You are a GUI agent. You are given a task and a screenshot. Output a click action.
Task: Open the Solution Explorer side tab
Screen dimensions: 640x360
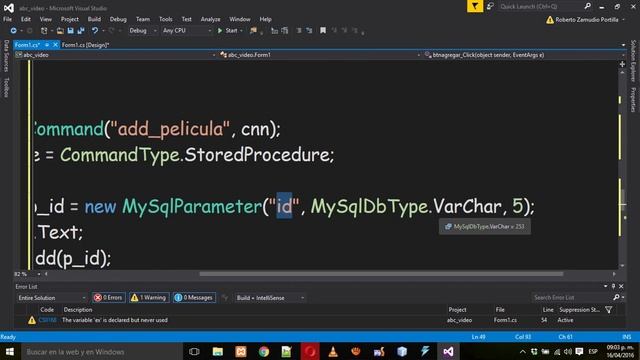tap(633, 61)
